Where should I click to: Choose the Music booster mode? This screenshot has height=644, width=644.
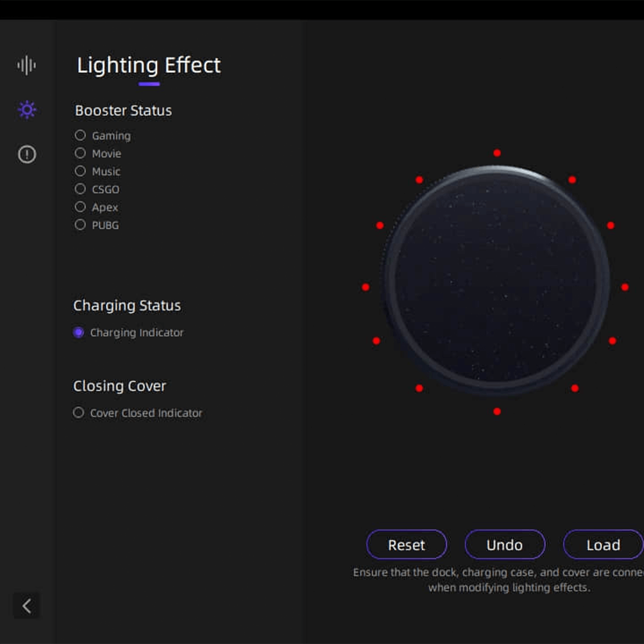(80, 171)
